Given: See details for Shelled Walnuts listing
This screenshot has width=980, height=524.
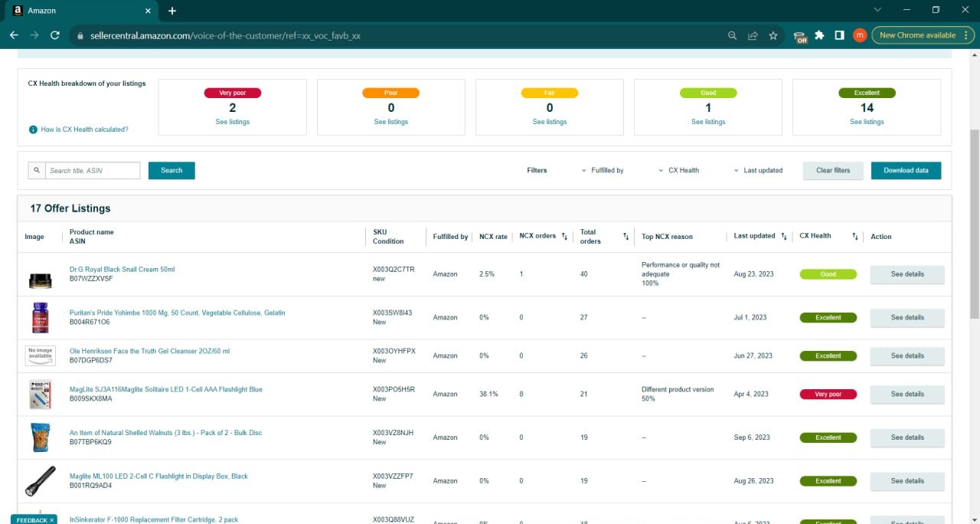Looking at the screenshot, I should (907, 437).
